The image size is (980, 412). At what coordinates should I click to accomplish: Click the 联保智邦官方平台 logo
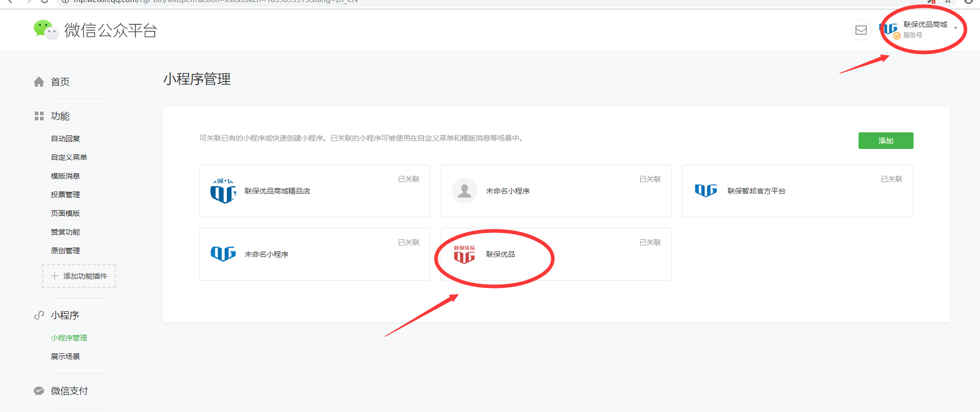pyautogui.click(x=706, y=191)
